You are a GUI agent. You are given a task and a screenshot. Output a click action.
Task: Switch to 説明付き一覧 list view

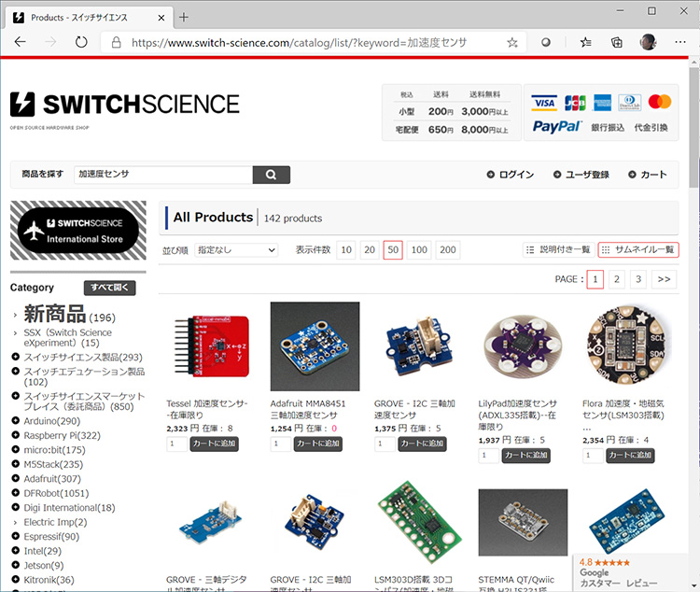pos(559,249)
